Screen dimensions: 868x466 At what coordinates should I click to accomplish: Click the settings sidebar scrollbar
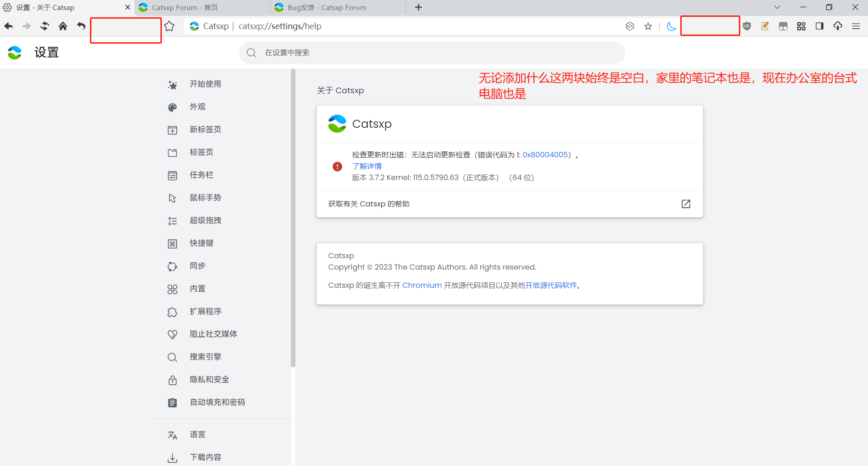click(x=293, y=218)
